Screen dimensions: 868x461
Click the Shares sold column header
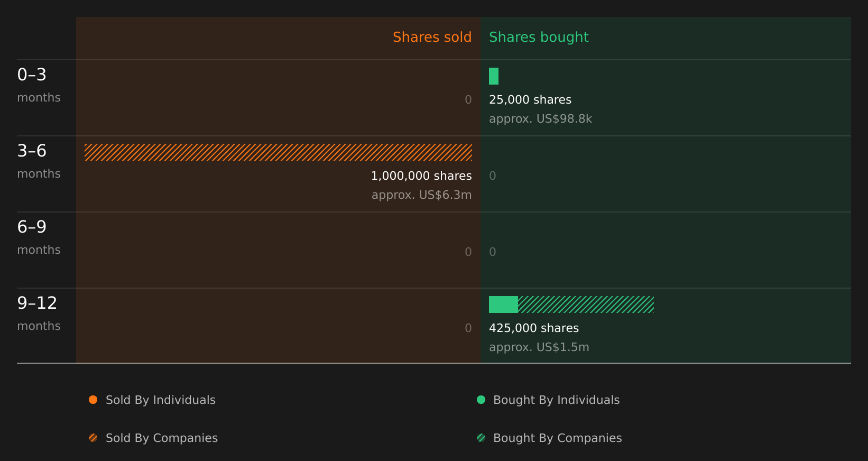coord(432,37)
